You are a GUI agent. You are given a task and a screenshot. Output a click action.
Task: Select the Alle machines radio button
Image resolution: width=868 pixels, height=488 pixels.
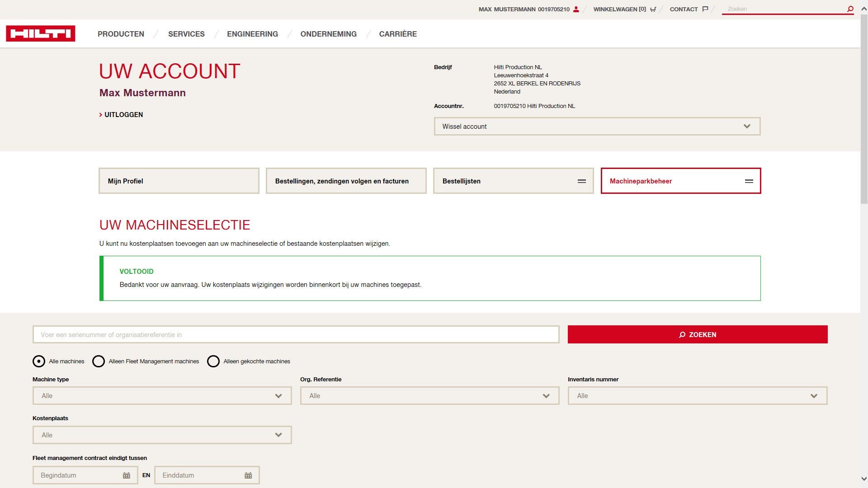tap(39, 361)
